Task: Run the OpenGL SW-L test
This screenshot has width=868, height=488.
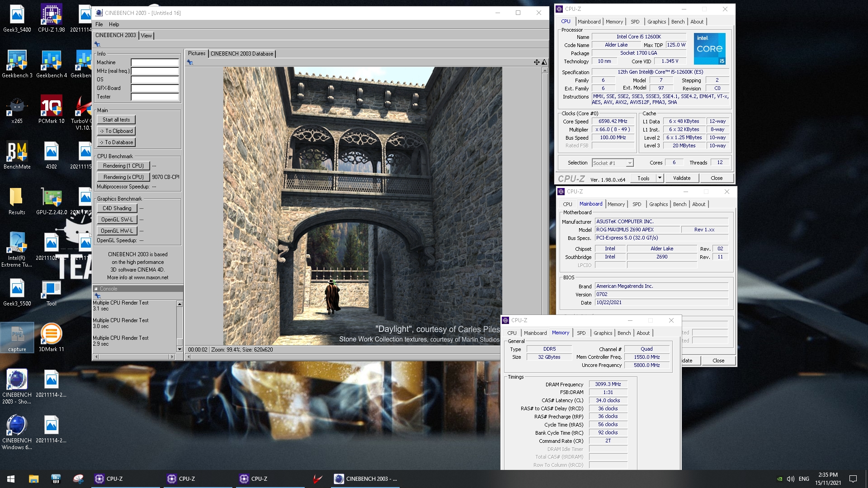Action: coord(117,220)
